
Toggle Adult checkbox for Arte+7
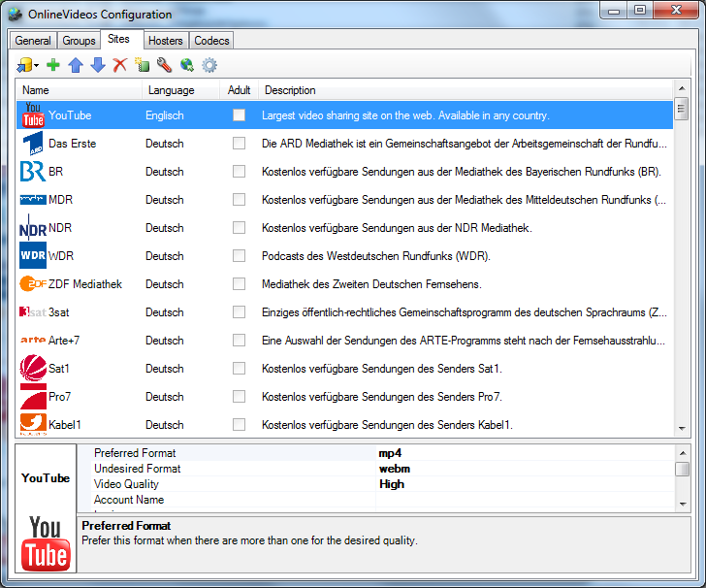click(x=240, y=341)
